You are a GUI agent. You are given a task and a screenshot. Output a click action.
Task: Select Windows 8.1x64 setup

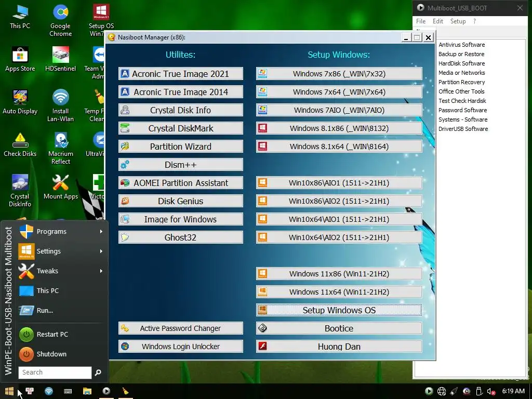pyautogui.click(x=339, y=147)
